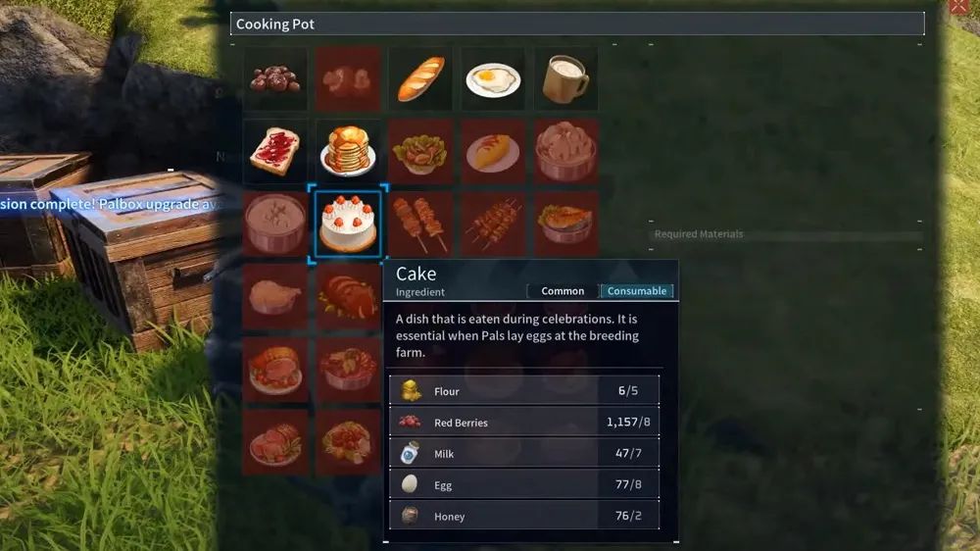Viewport: 980px width, 551px height.
Task: Select the Milk ingredient row
Action: click(523, 453)
